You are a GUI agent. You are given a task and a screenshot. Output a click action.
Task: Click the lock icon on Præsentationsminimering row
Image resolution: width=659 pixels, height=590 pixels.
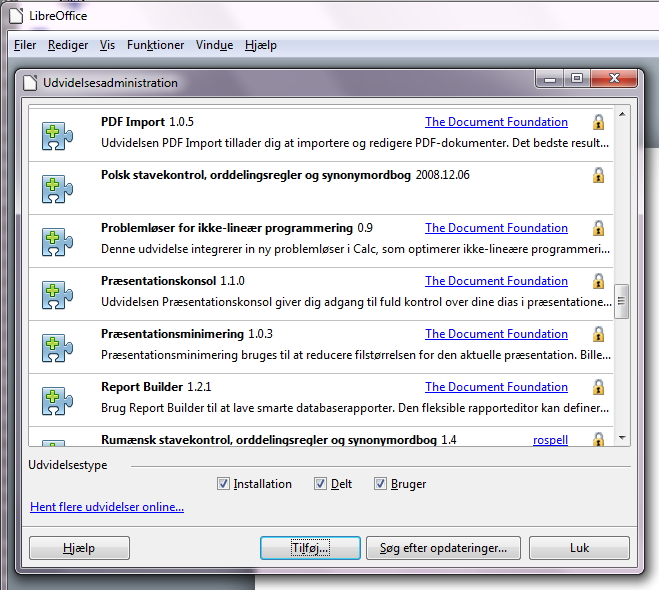click(598, 334)
